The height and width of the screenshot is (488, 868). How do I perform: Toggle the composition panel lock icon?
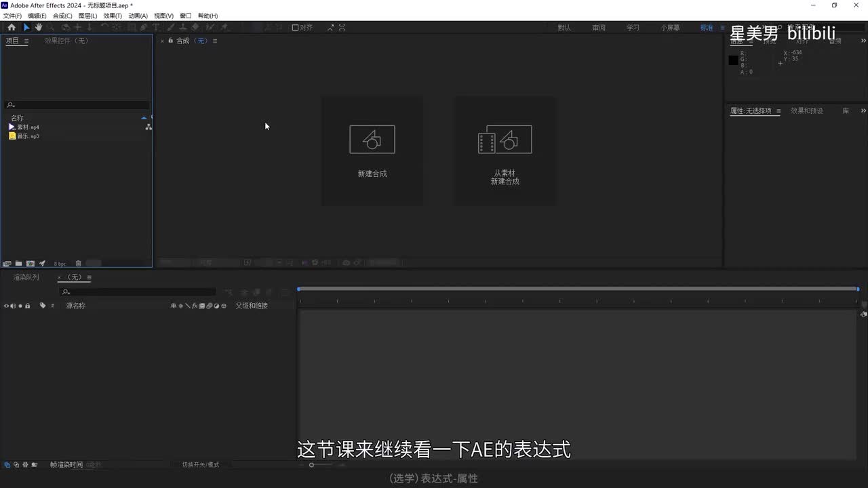click(170, 41)
